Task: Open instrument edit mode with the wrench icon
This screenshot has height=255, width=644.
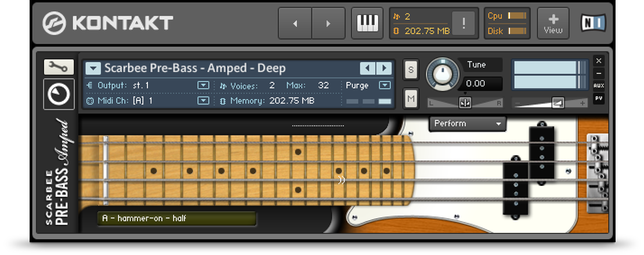Action: (x=59, y=67)
